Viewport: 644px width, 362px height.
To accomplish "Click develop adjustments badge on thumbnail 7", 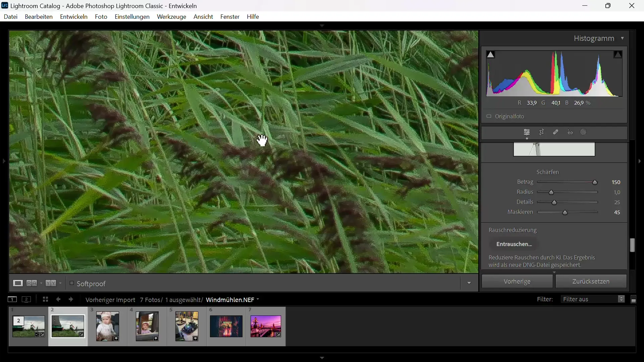I will tap(279, 335).
